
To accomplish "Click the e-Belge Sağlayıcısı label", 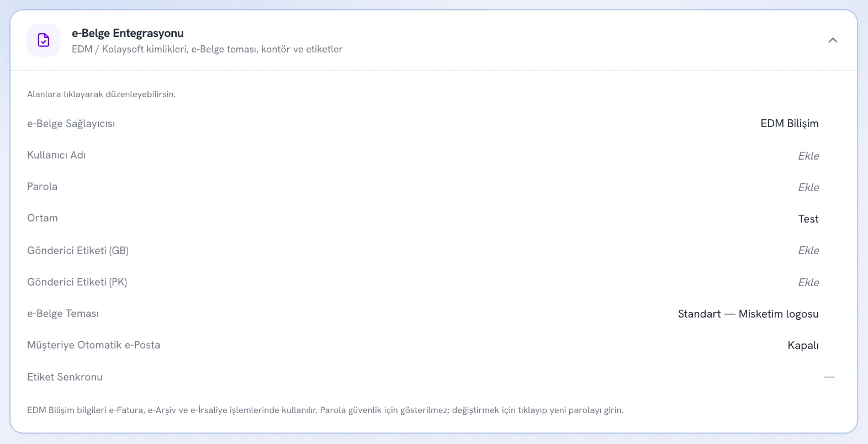I will pos(71,124).
